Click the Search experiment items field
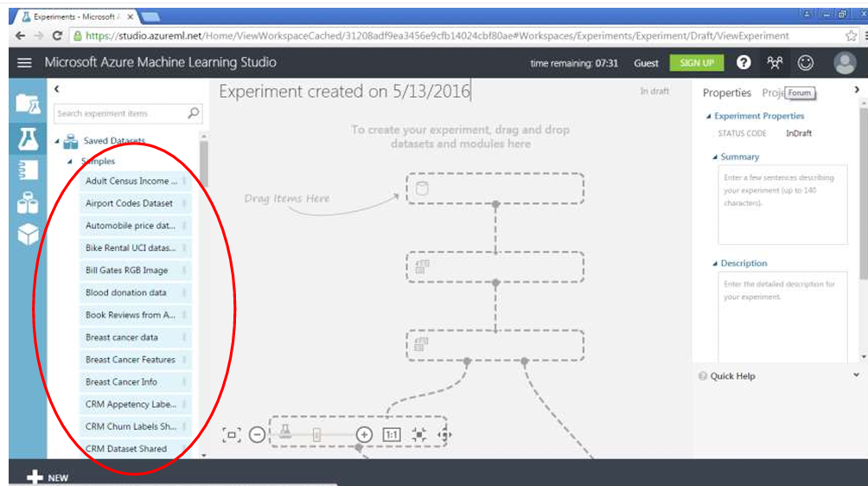Screen dimensions: 868x486 click(120, 113)
